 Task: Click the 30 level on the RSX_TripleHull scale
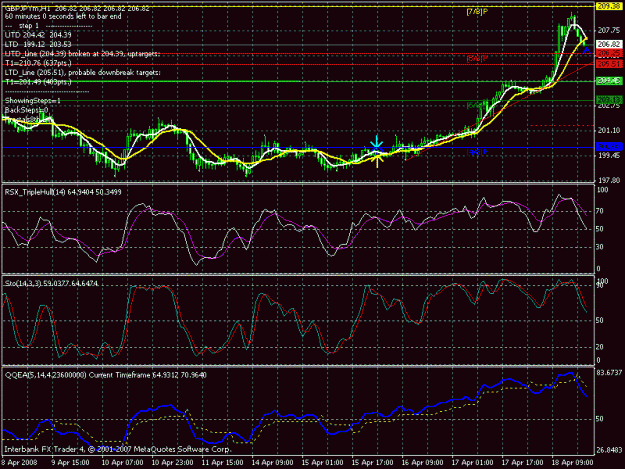click(x=600, y=247)
